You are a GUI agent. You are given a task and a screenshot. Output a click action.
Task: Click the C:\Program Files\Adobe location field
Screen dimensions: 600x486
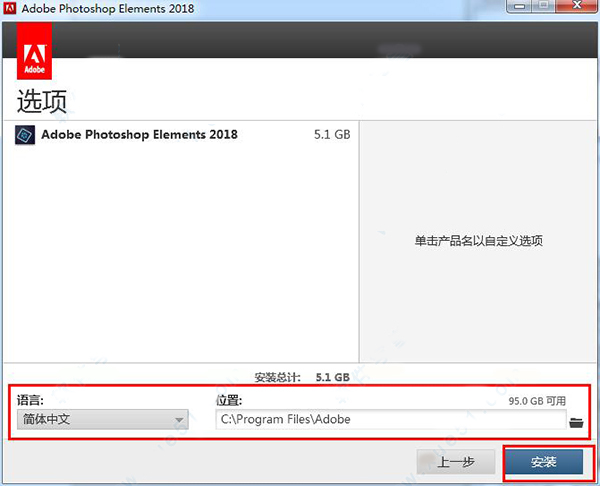(x=391, y=419)
